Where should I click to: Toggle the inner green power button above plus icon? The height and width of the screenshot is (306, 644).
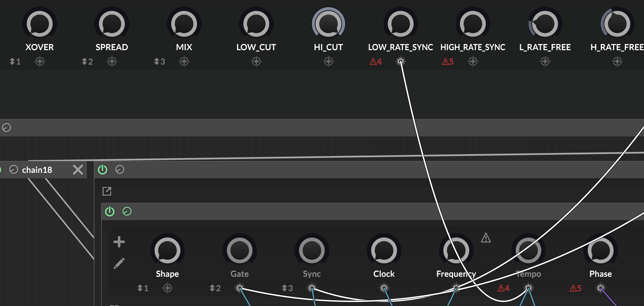pos(110,211)
